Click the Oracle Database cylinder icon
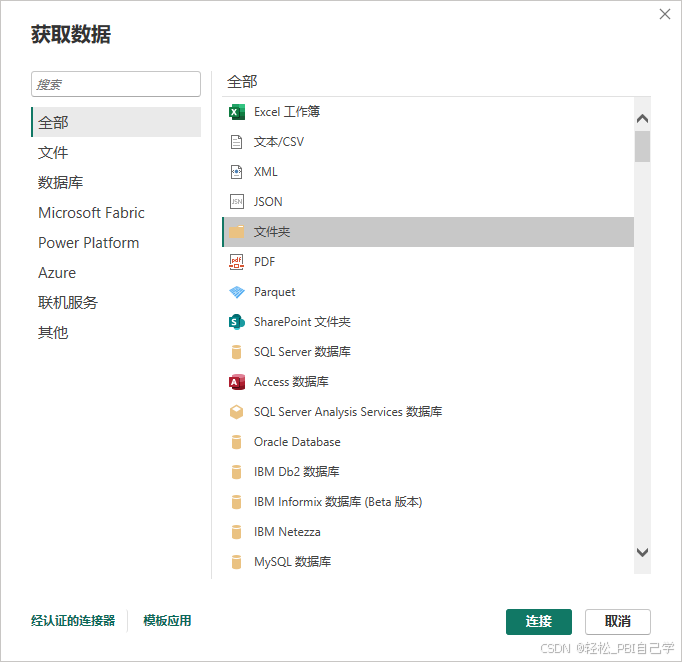Viewport: 682px width, 662px height. coord(237,442)
